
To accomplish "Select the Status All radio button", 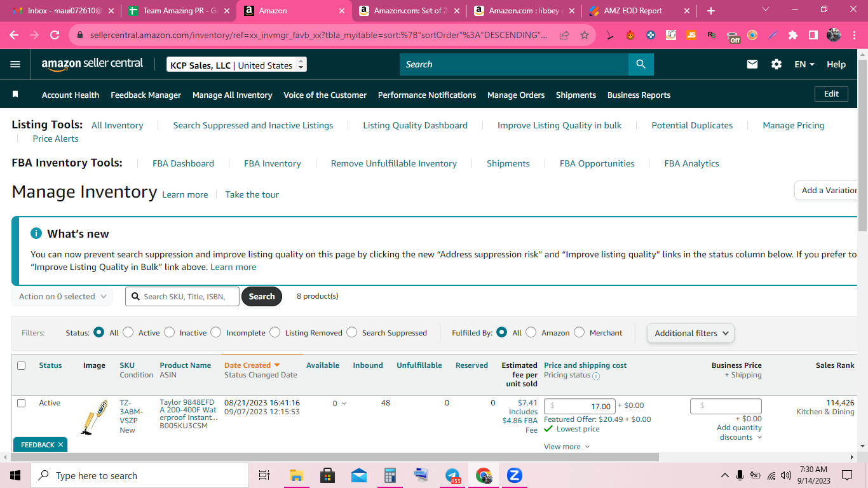I will (98, 332).
